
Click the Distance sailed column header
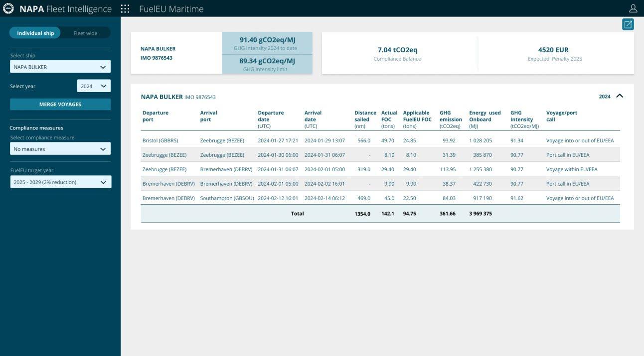[365, 119]
